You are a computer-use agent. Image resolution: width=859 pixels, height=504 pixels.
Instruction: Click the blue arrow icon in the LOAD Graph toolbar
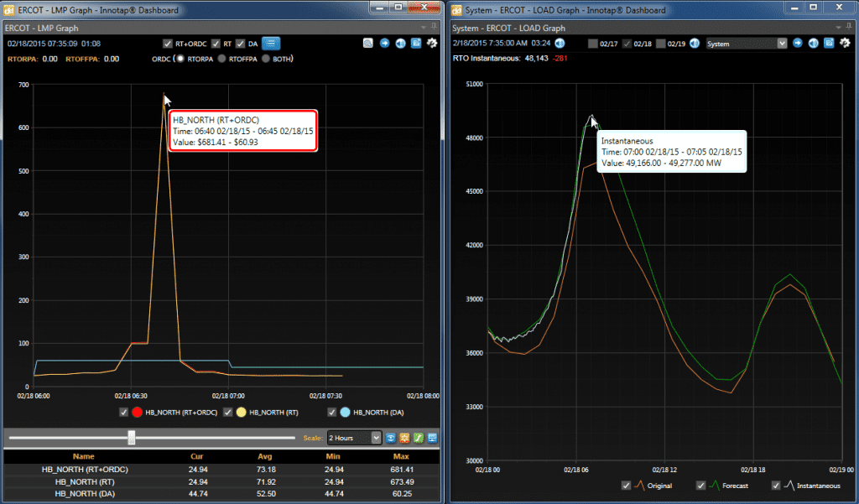coord(798,44)
